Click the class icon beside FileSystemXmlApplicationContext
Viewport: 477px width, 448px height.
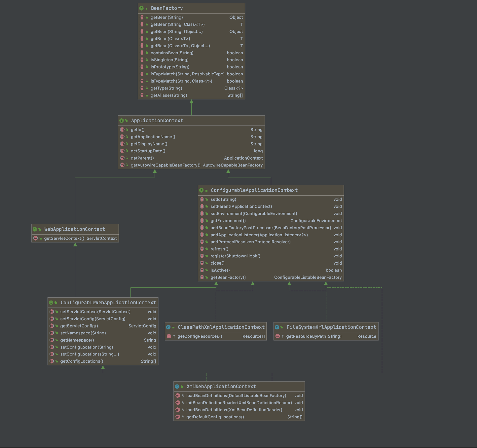click(x=277, y=327)
